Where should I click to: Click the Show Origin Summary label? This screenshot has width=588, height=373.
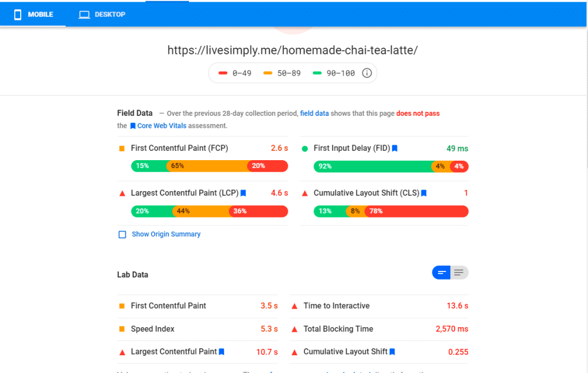[166, 234]
